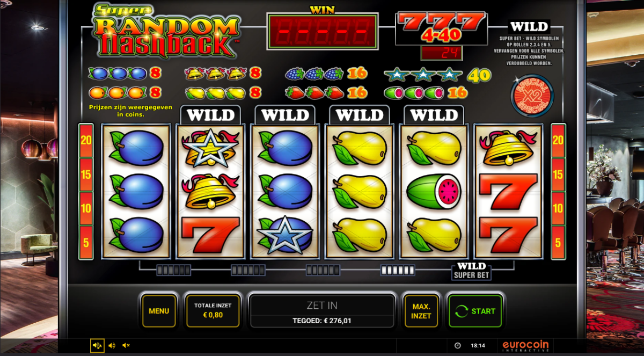Select the right 5 bet level marker
Screen dimensions: 644x356
[x=558, y=243]
